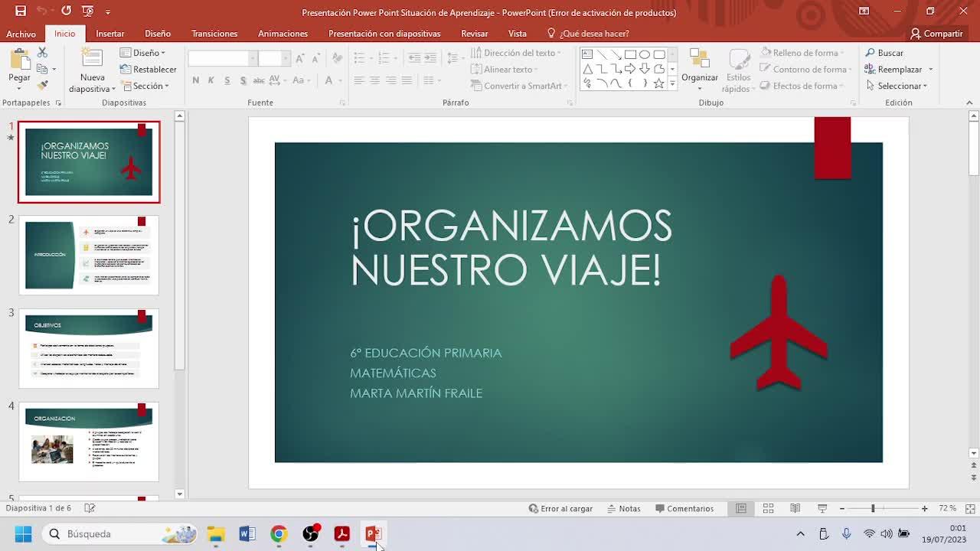Adjust the zoom slider handle
The image size is (980, 551).
(x=873, y=508)
